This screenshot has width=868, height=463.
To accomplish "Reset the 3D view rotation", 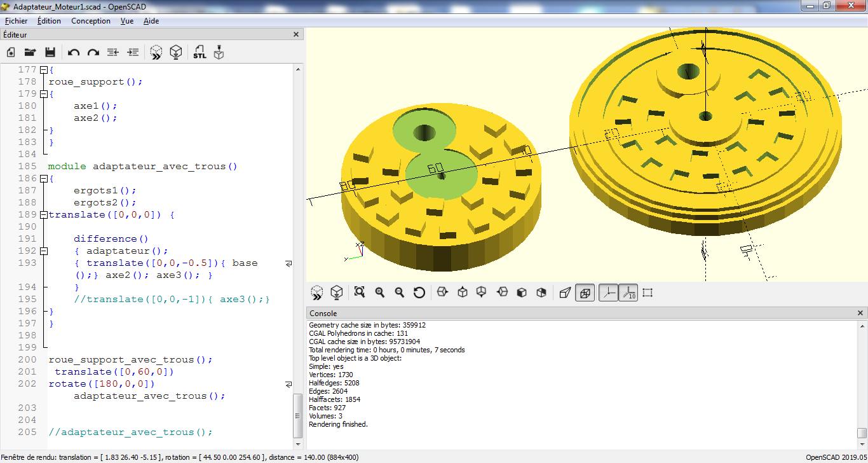I will [x=419, y=293].
